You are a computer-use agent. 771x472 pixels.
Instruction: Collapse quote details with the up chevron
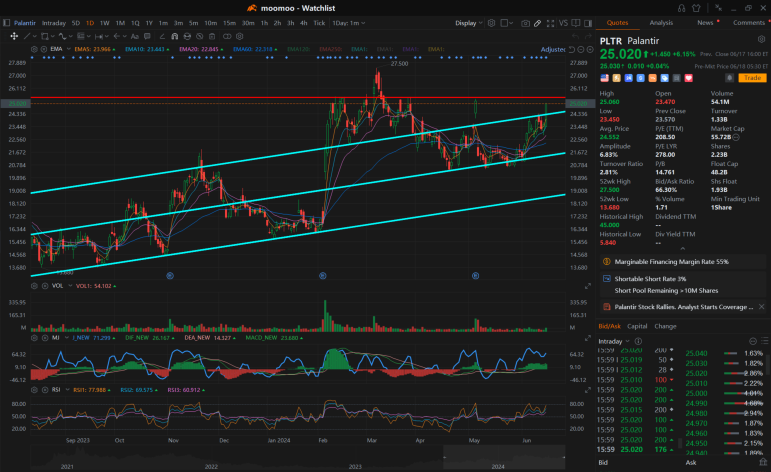(682, 248)
